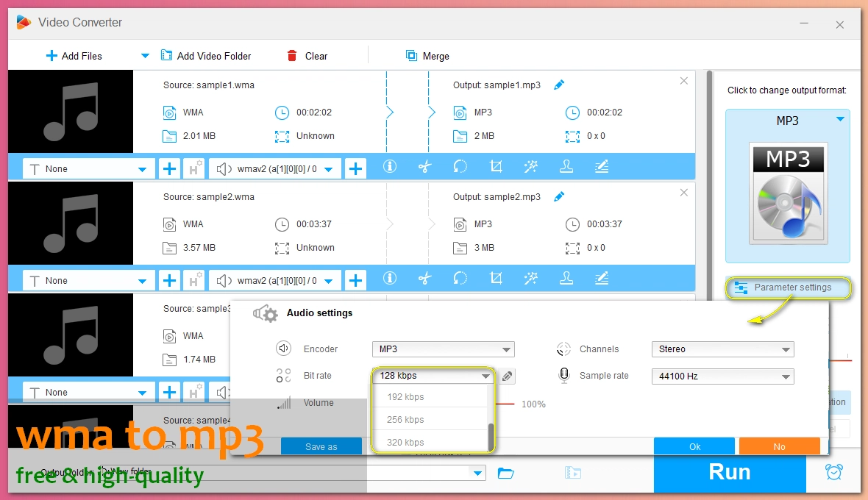Cancel Audio settings with No
The width and height of the screenshot is (868, 500).
pyautogui.click(x=780, y=446)
